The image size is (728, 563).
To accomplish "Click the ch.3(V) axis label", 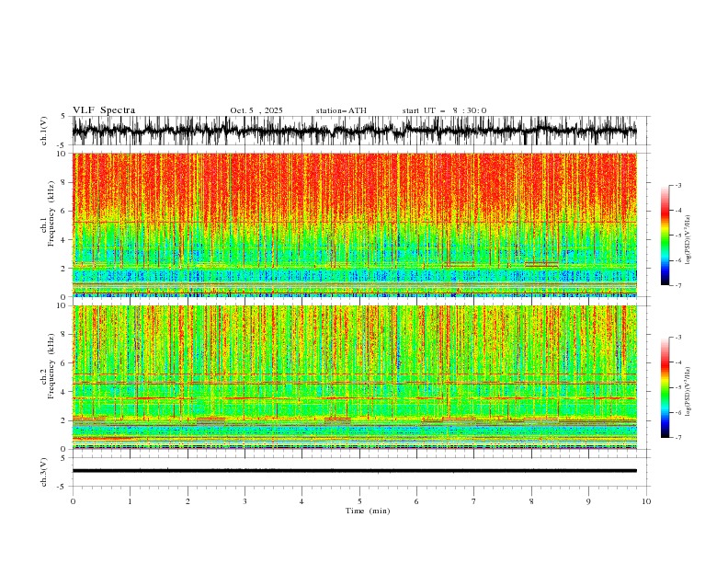I will 44,472.
